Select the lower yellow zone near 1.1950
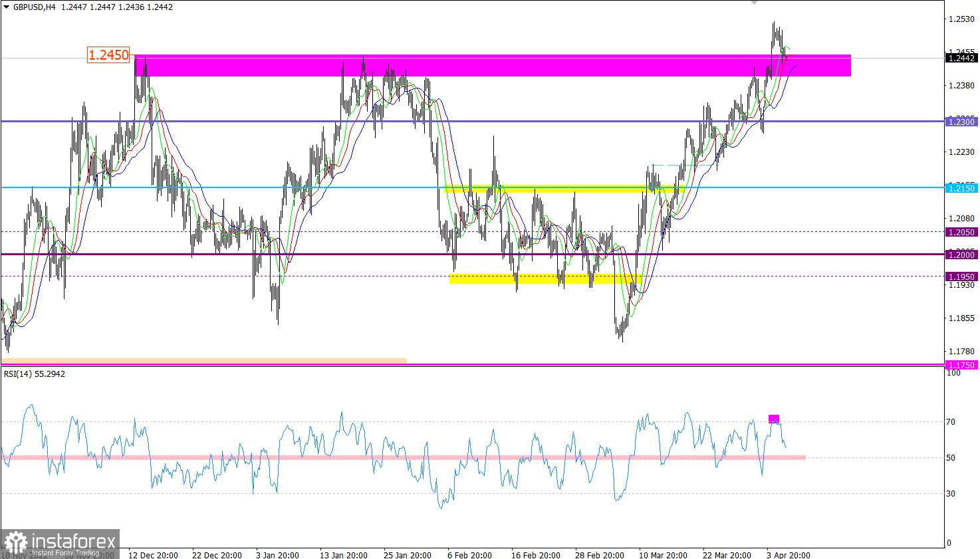 point(545,279)
